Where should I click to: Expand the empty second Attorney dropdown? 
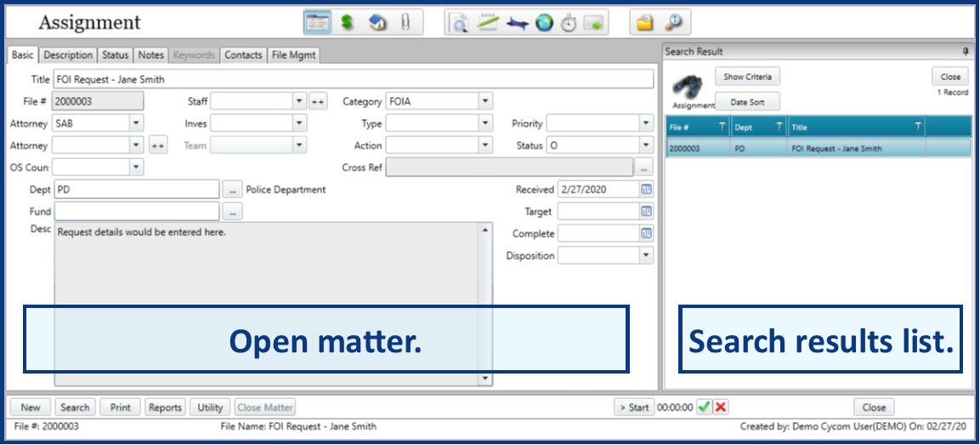137,145
